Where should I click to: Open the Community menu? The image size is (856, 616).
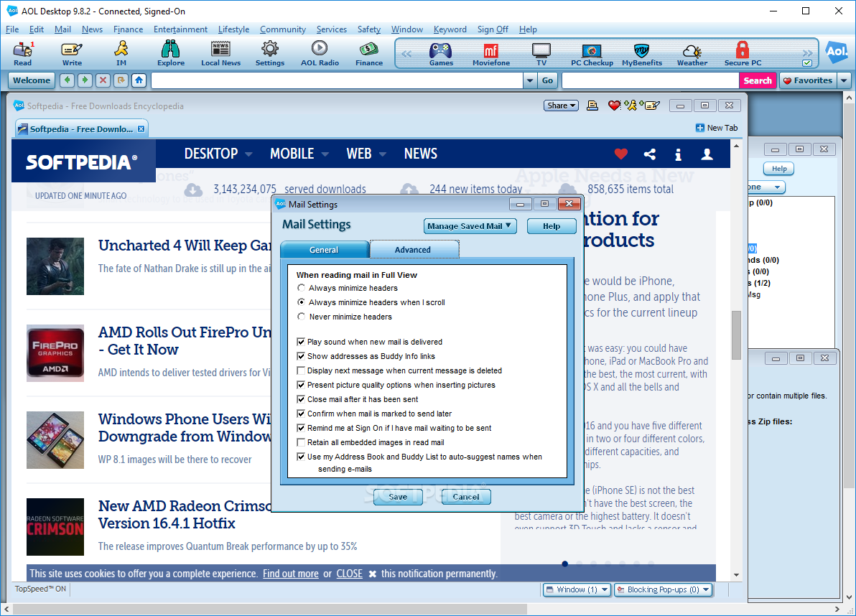pyautogui.click(x=283, y=29)
